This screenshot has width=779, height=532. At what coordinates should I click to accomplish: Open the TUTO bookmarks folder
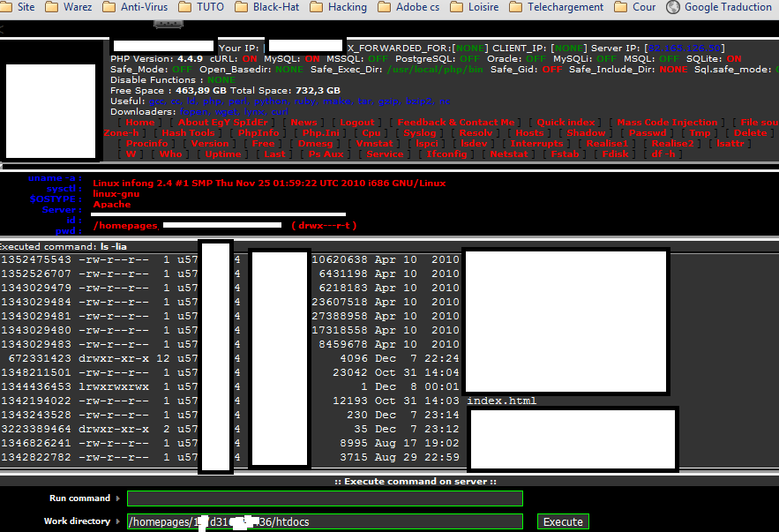point(201,7)
